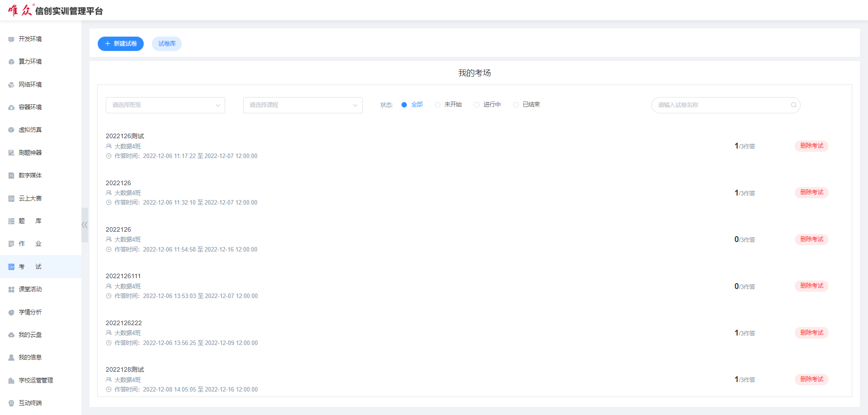Screen dimensions: 868x415
Task: Select the 进行中 status radio button
Action: 476,105
